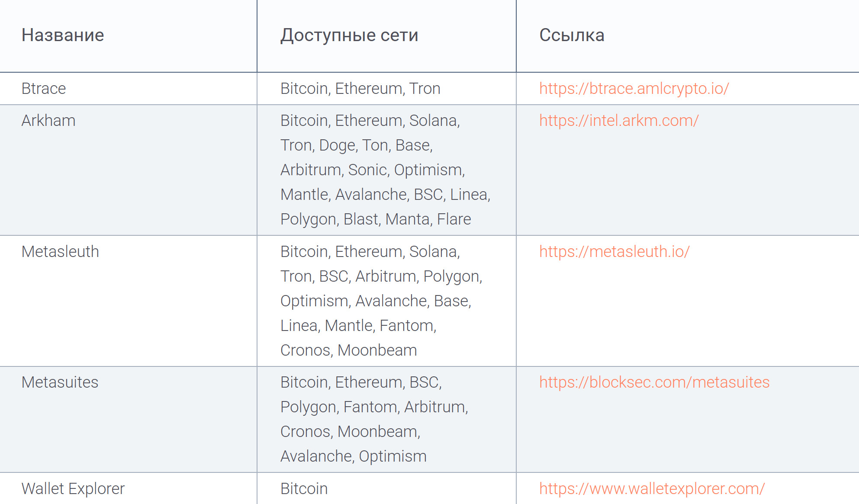Open the walletexplorer.com link
Viewport: 859px width, 504px height.
tap(652, 489)
